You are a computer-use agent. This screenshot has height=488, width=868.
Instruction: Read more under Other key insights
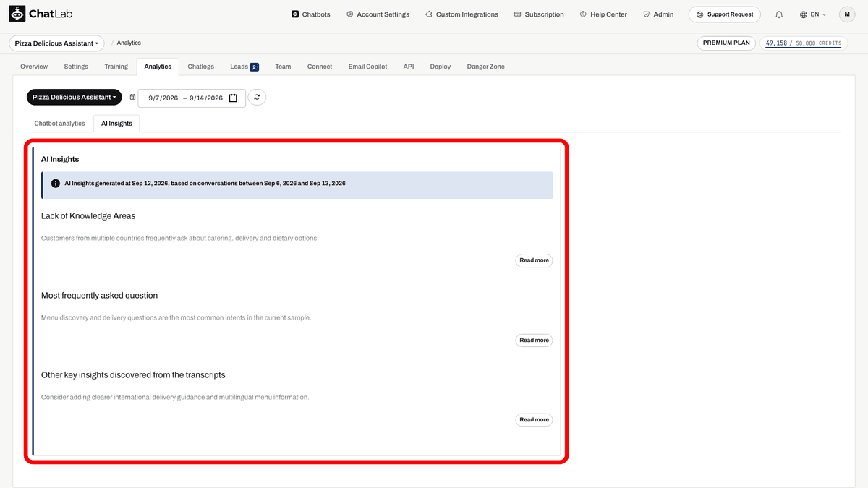click(534, 419)
